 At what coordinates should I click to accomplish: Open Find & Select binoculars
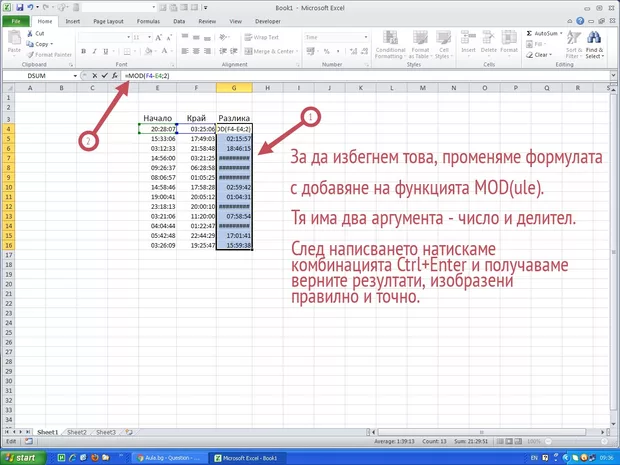(x=594, y=45)
